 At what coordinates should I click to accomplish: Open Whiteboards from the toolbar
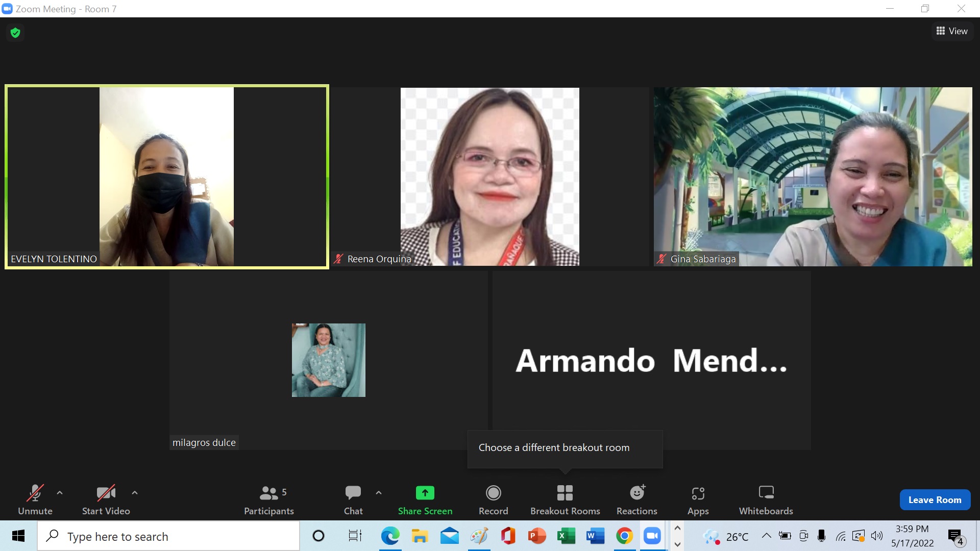pos(766,500)
